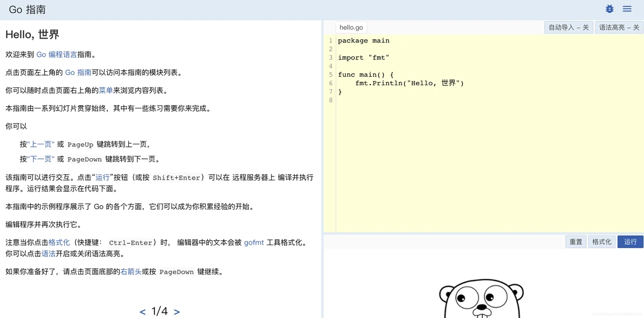This screenshot has height=318, width=644.
Task: Toggle the 自动导入 auto-import option
Action: pos(569,27)
